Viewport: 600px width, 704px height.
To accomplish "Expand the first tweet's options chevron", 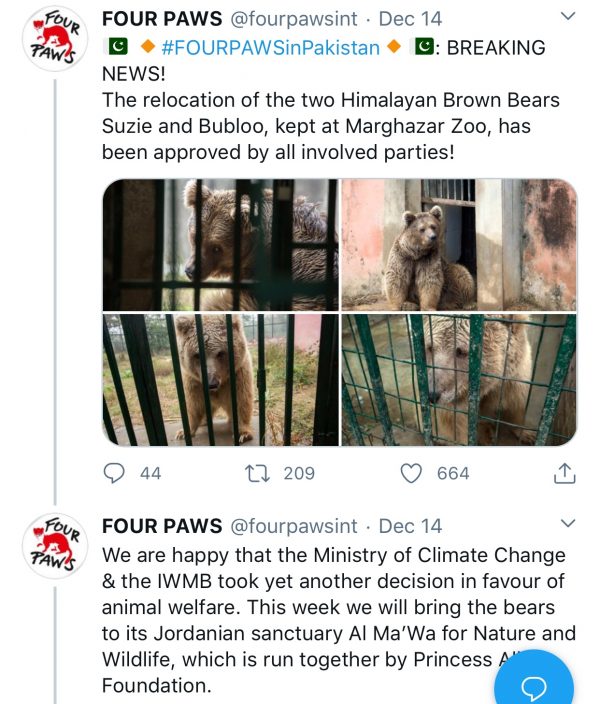I will click(x=566, y=17).
